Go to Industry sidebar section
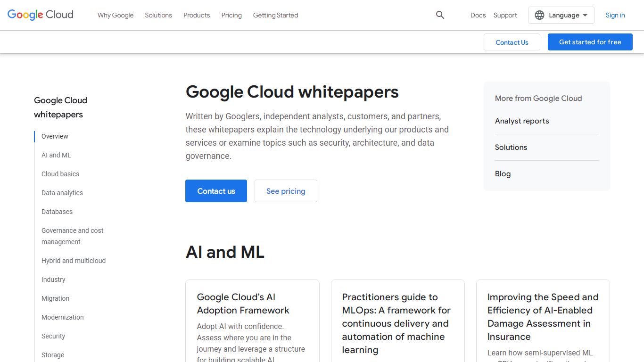This screenshot has width=644, height=362. 53,280
